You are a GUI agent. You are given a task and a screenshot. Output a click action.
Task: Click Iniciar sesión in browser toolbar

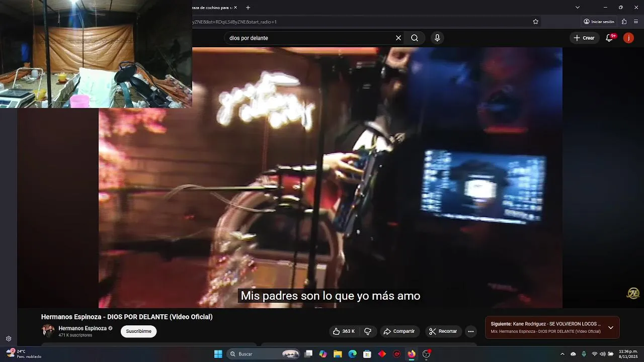coord(599,22)
